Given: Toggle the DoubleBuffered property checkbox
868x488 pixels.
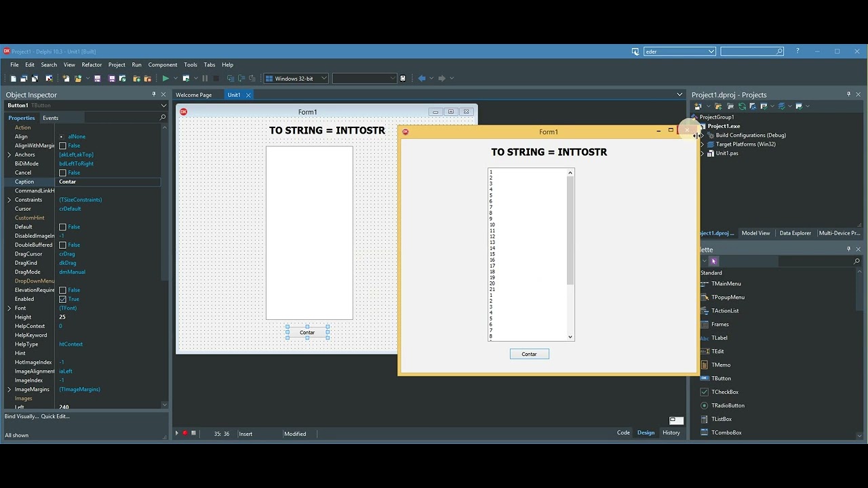Looking at the screenshot, I should 62,245.
